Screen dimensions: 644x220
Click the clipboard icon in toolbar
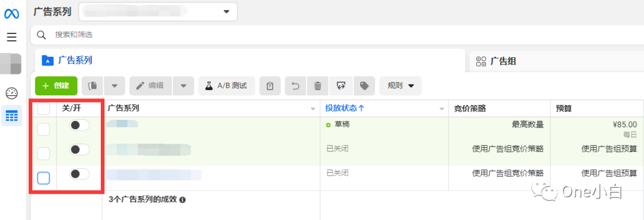click(x=270, y=86)
